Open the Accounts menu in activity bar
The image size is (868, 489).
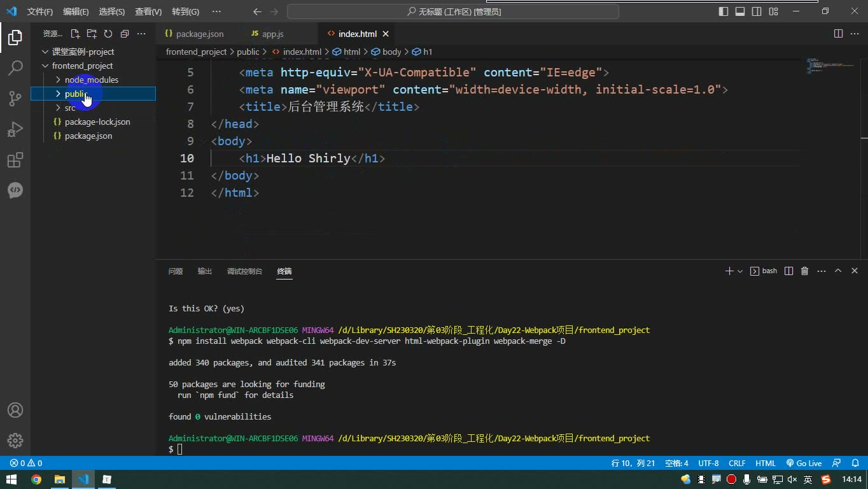pos(15,410)
